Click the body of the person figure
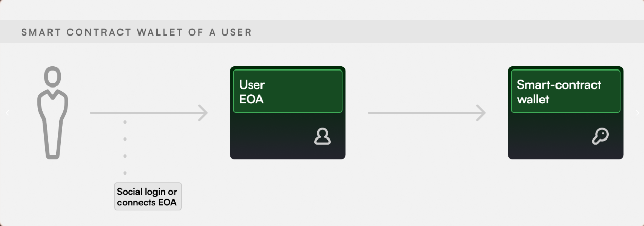Viewport: 644px width, 226px height. click(x=52, y=124)
